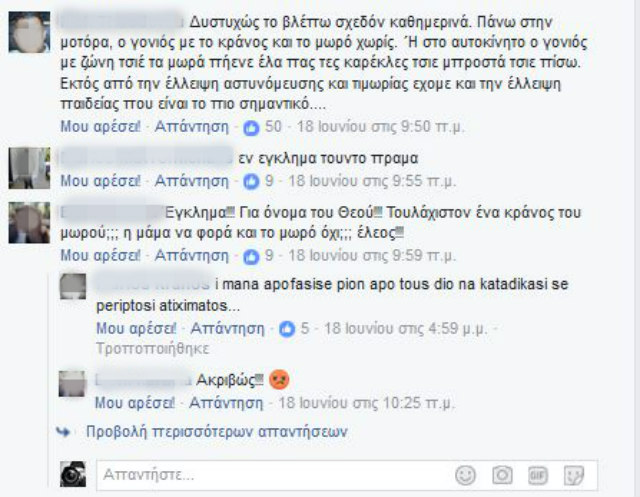Viewport: 640px width, 497px height.
Task: View likes on the 9:59 comment
Action: 251,256
